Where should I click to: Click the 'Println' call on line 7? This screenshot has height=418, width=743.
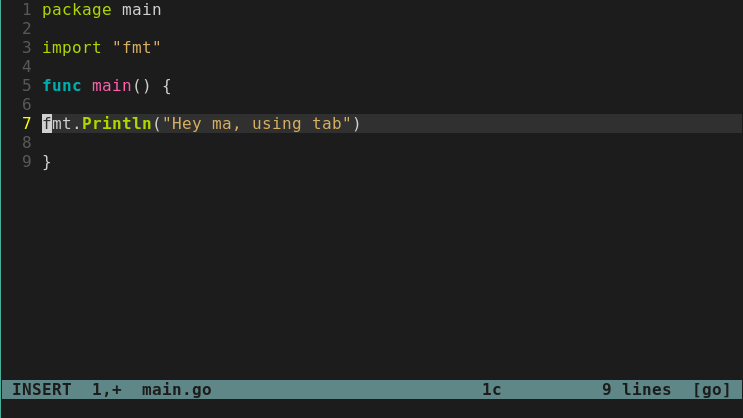coord(117,124)
